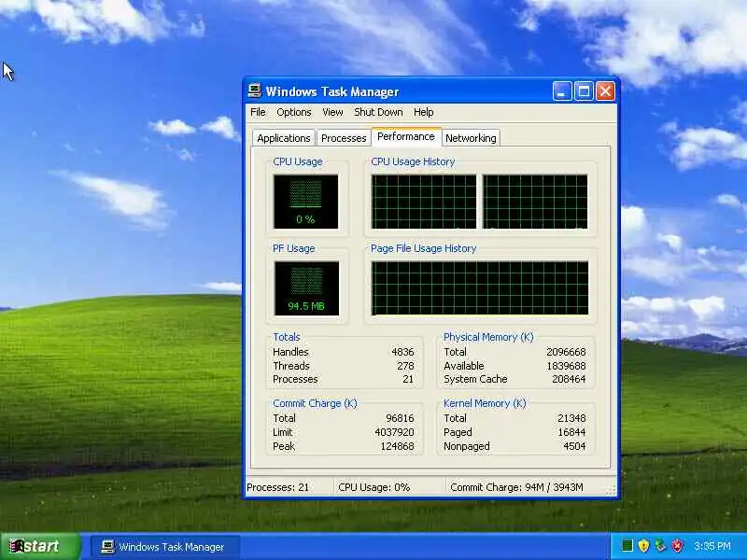
Task: Click the CPU Usage gauge showing 0 %
Action: tap(306, 202)
